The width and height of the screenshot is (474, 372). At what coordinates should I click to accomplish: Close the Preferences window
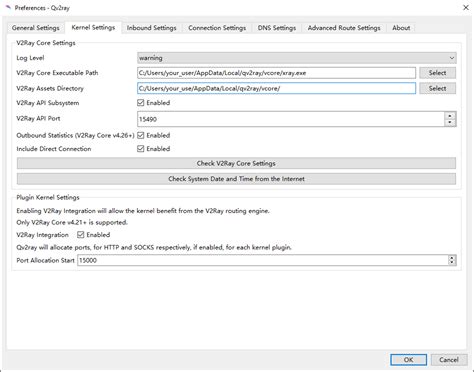point(466,7)
